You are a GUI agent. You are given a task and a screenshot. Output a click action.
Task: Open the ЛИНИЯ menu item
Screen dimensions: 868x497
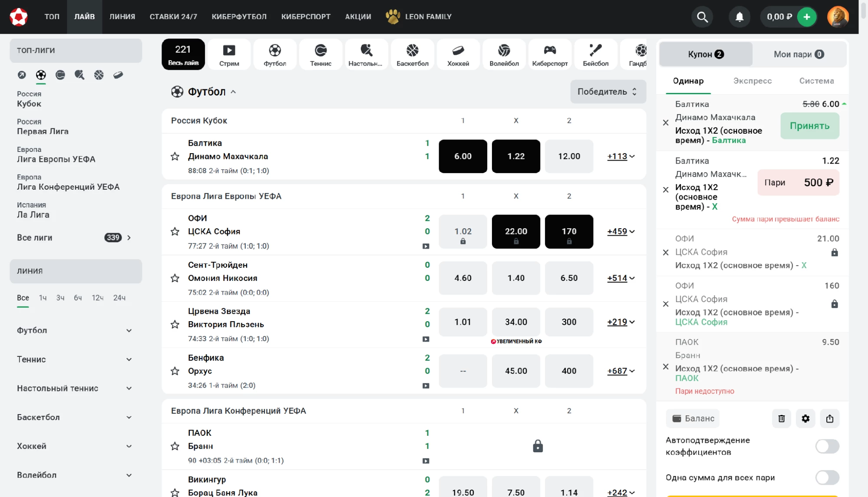point(122,16)
